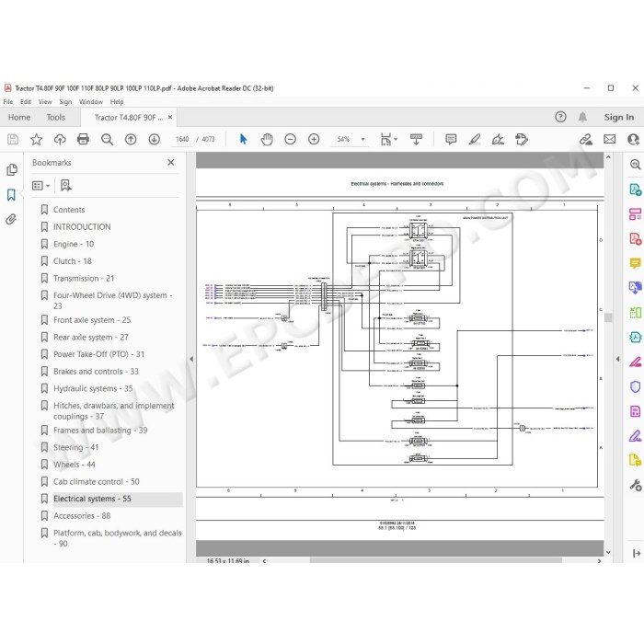
Task: Zoom in with plus button
Action: pyautogui.click(x=314, y=140)
